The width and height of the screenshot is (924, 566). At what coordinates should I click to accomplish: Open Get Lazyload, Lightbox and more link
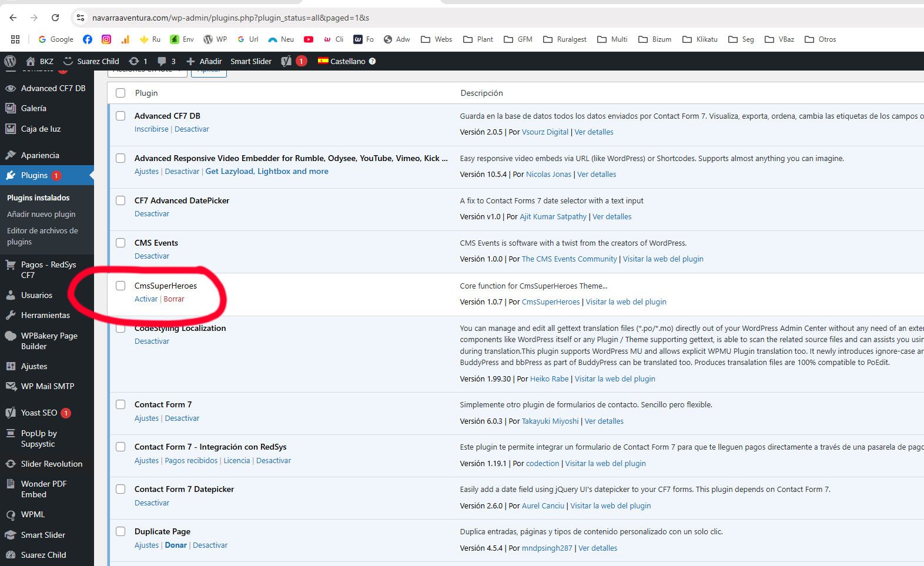coord(267,172)
